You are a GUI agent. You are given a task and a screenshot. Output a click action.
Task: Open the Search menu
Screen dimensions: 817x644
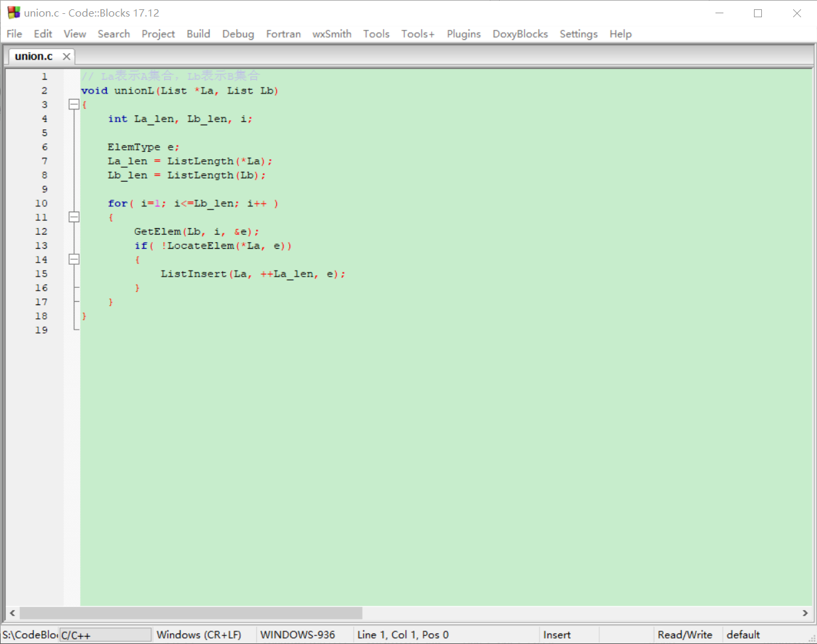click(113, 34)
